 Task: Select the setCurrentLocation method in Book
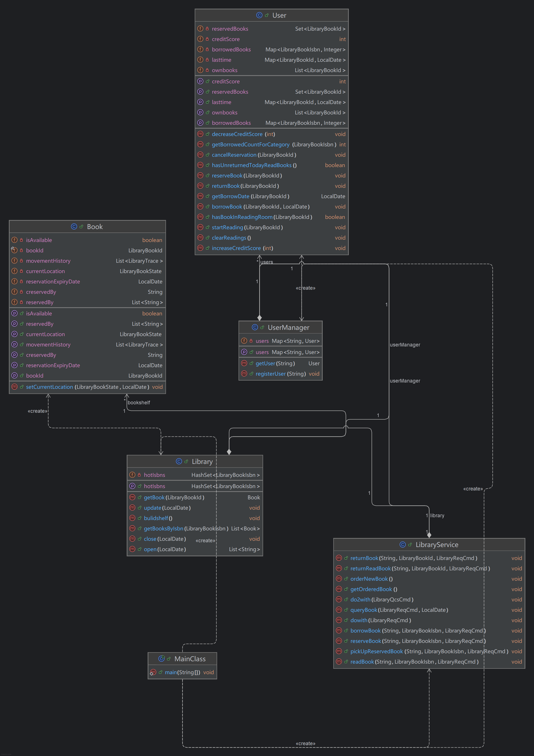coord(49,387)
